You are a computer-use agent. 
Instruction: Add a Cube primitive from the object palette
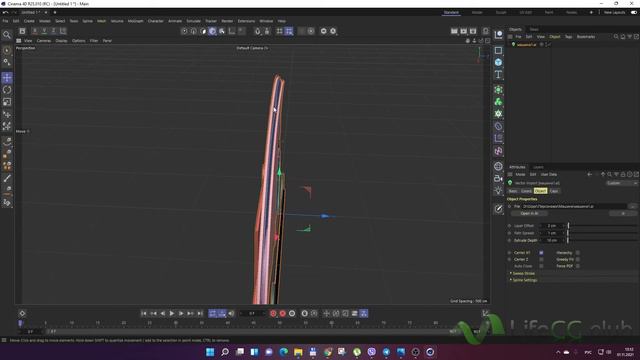pos(498,62)
